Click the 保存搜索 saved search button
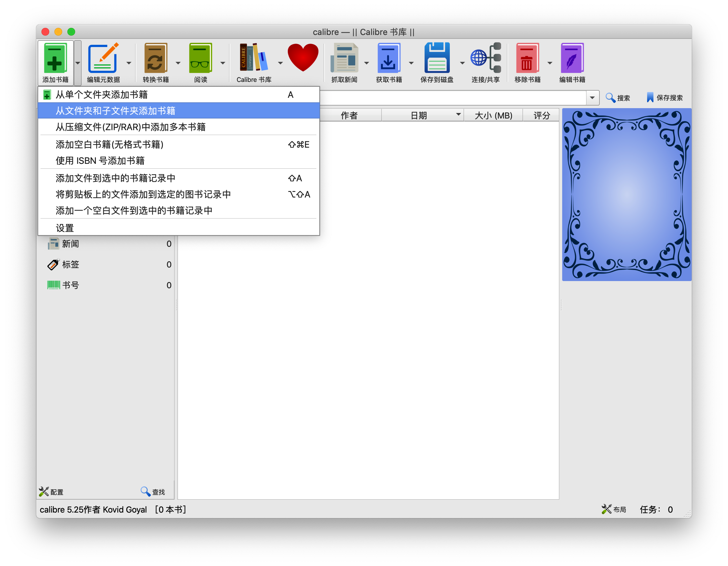Image resolution: width=728 pixels, height=566 pixels. pos(664,98)
